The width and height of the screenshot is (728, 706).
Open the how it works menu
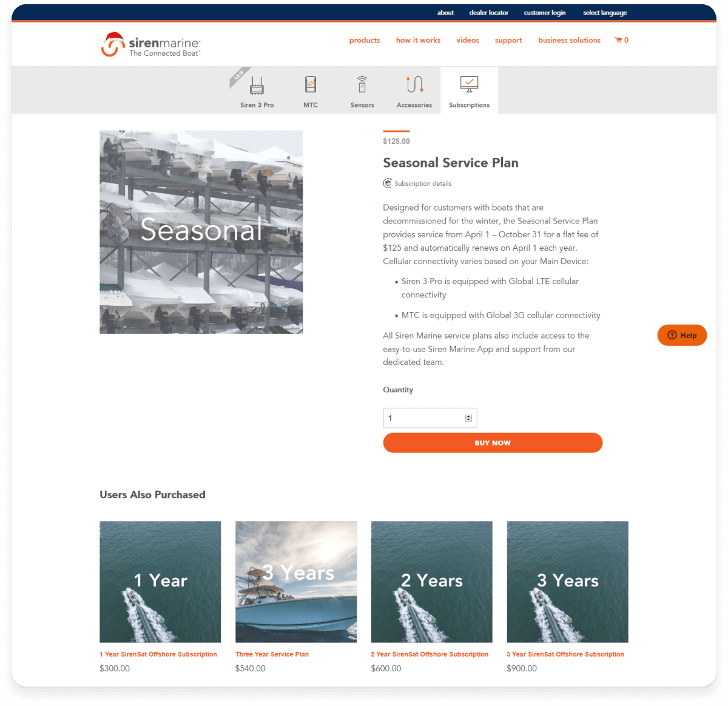[x=418, y=40]
